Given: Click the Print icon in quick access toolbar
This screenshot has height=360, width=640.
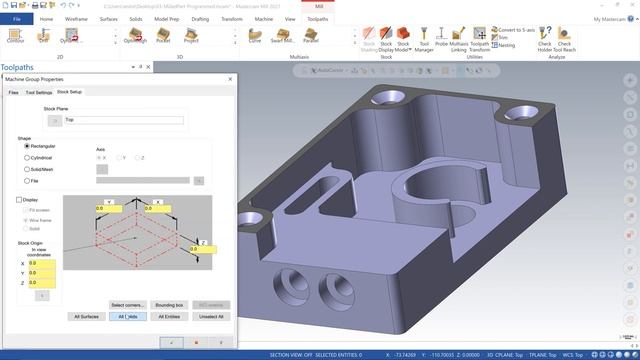Looking at the screenshot, I should pyautogui.click(x=35, y=5).
